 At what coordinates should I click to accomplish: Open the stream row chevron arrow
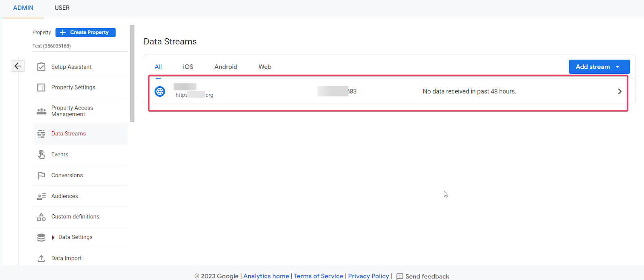click(x=619, y=91)
